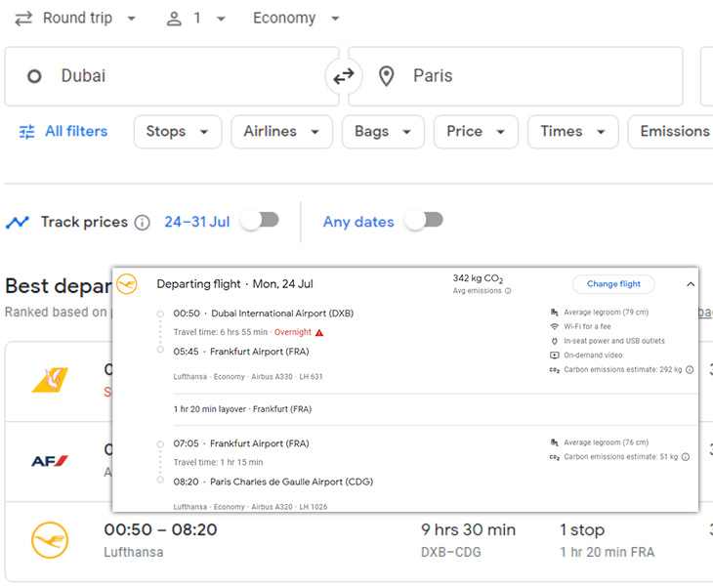
Task: Click the Track prices info icon
Action: 142,223
